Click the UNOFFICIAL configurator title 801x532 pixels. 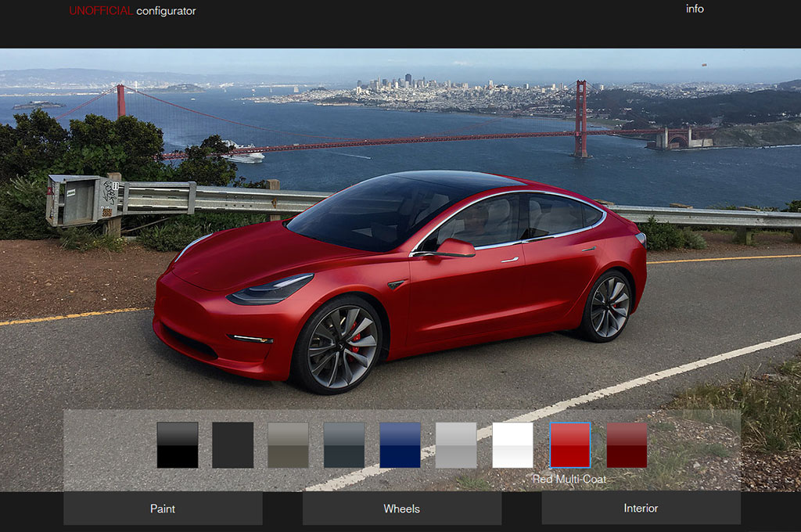point(132,11)
